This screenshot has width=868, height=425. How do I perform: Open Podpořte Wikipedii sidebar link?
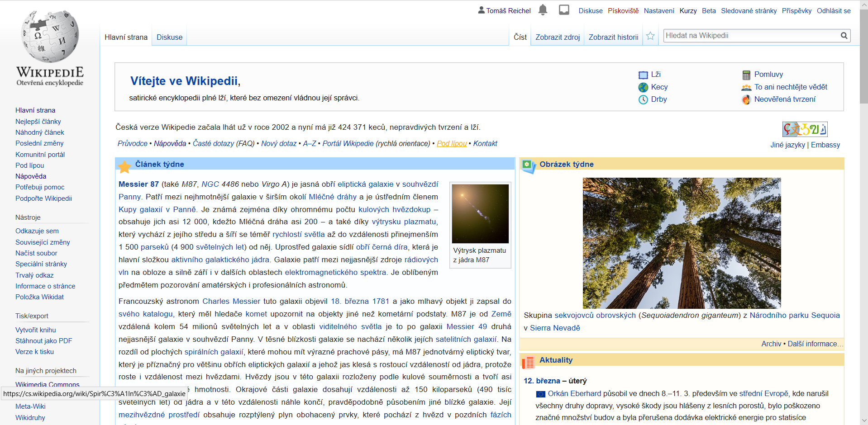(43, 198)
